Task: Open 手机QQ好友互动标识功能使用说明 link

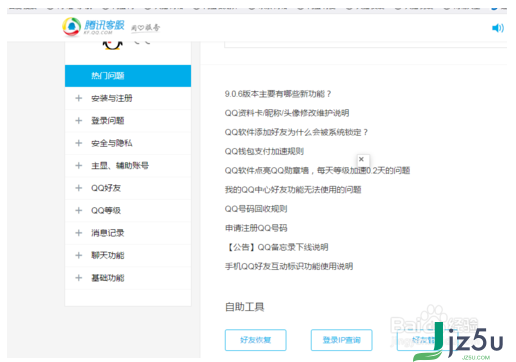Action: coord(289,266)
